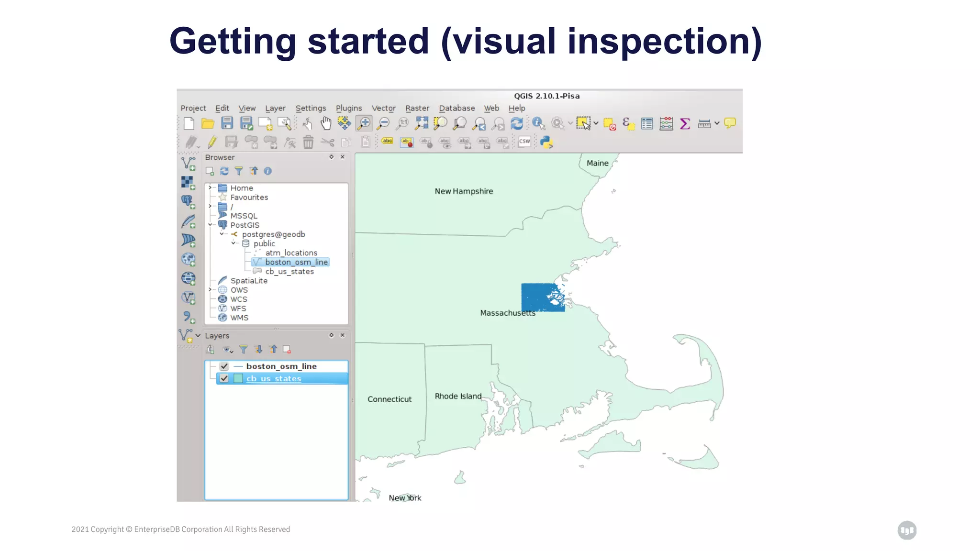Select boston_osm_line in the Browser tree
The image size is (980, 551).
point(296,262)
